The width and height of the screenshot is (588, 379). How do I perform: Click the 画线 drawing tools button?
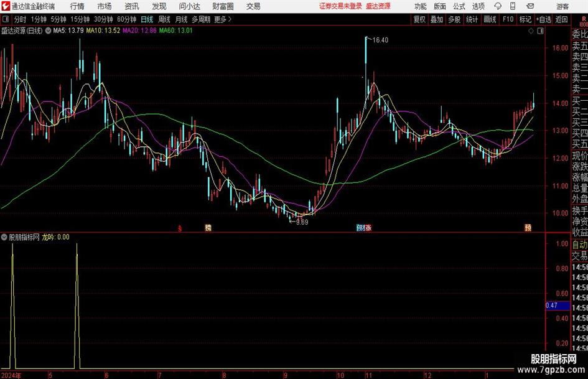tap(490, 19)
